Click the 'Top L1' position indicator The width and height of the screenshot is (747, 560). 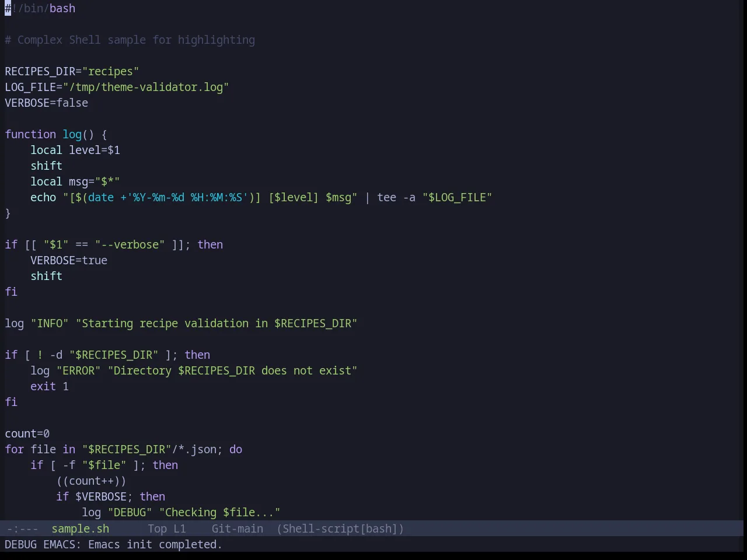tap(167, 528)
